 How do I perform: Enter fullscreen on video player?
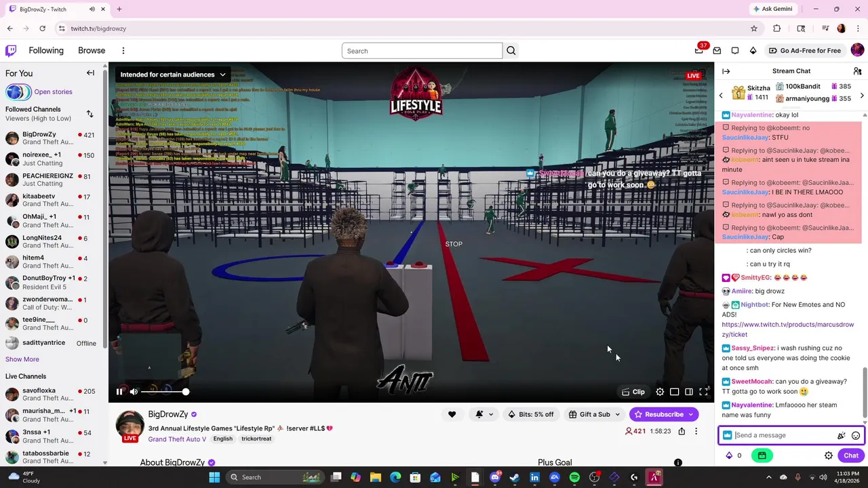(x=703, y=392)
